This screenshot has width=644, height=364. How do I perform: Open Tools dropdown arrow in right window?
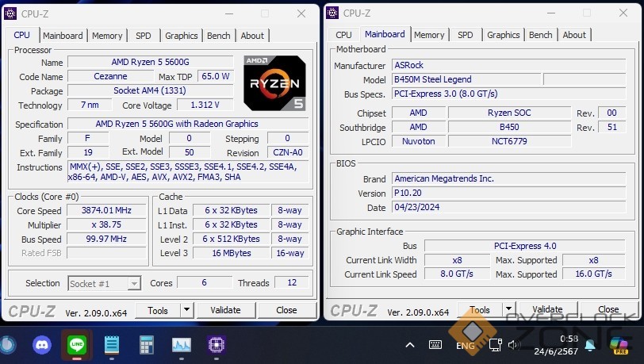click(509, 309)
